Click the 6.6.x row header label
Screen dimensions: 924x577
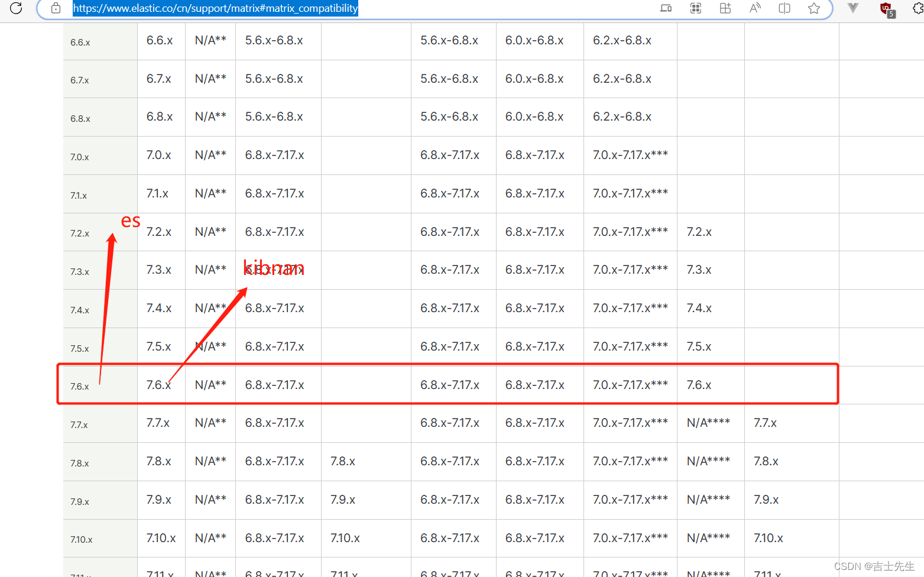pos(80,43)
